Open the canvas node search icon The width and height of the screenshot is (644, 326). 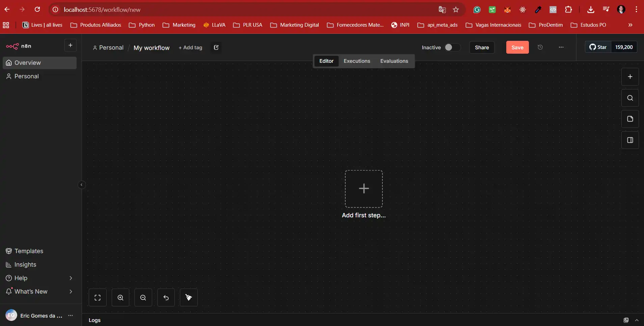[x=630, y=98]
